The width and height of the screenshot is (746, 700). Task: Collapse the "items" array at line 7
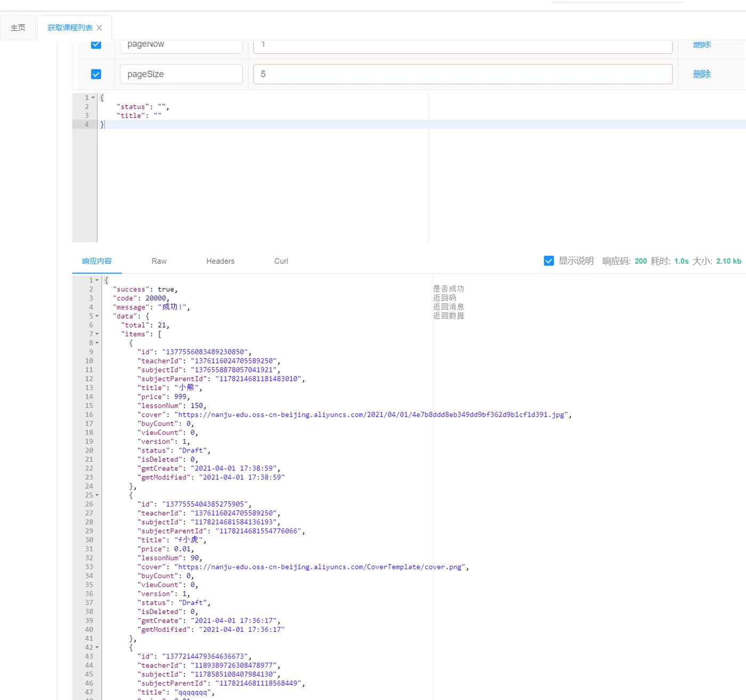click(97, 334)
